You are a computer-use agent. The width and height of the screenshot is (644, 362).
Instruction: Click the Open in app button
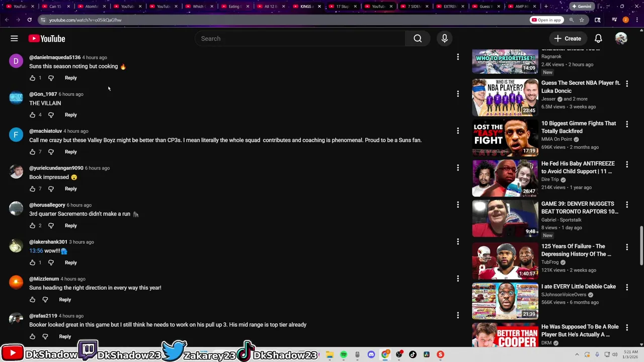[x=546, y=20]
